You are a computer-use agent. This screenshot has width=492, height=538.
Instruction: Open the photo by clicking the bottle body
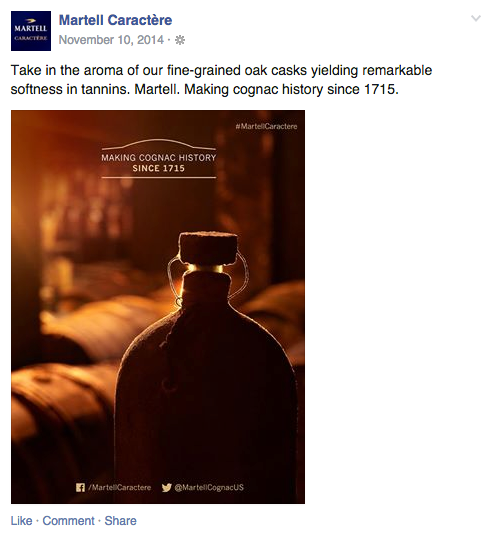coord(206,395)
